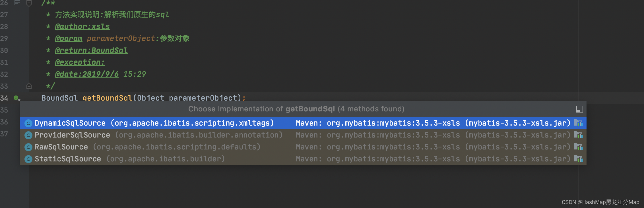Click library icon on RawSqlSource row

click(x=578, y=147)
